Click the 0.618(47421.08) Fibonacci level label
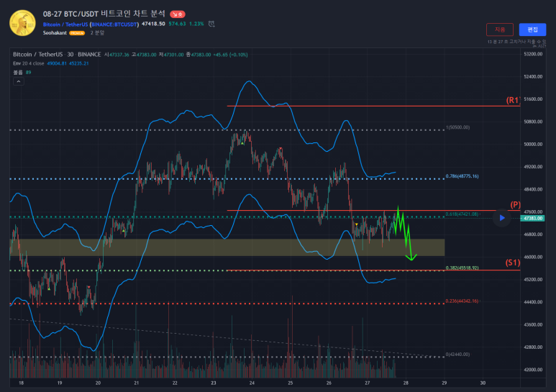The width and height of the screenshot is (556, 392). click(x=461, y=214)
